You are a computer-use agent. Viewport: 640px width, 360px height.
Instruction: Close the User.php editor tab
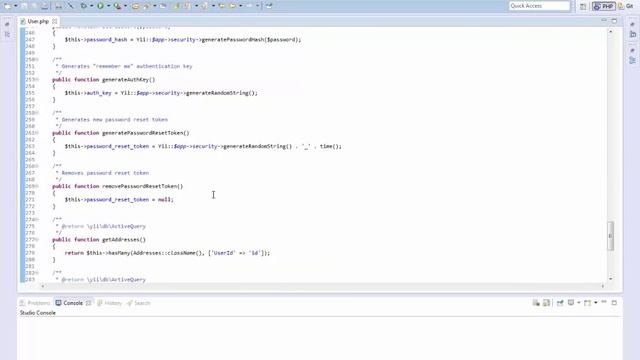pos(54,21)
